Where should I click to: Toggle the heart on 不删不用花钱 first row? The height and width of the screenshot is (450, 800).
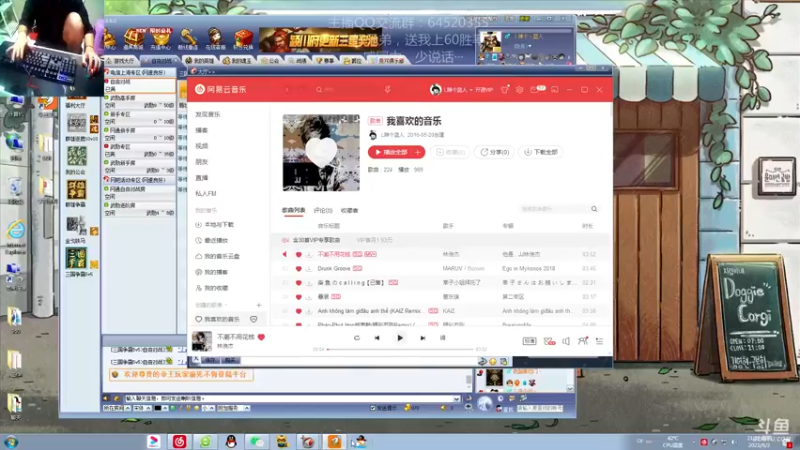click(x=298, y=254)
